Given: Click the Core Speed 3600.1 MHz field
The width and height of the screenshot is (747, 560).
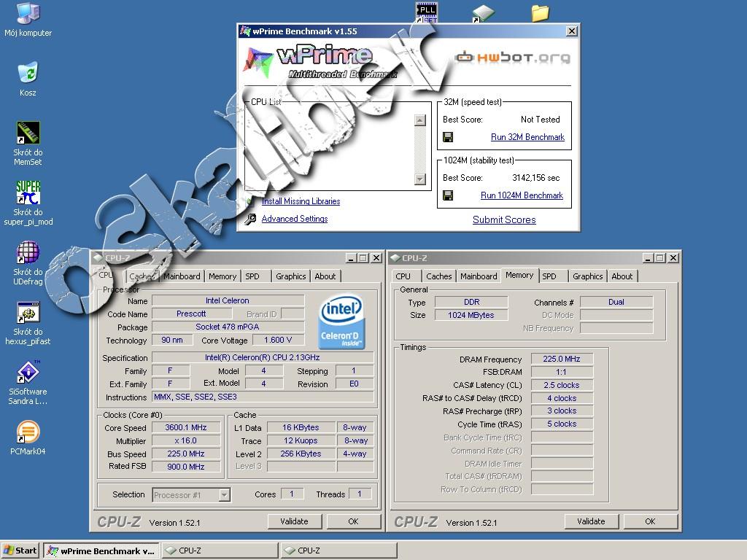Looking at the screenshot, I should 186,427.
